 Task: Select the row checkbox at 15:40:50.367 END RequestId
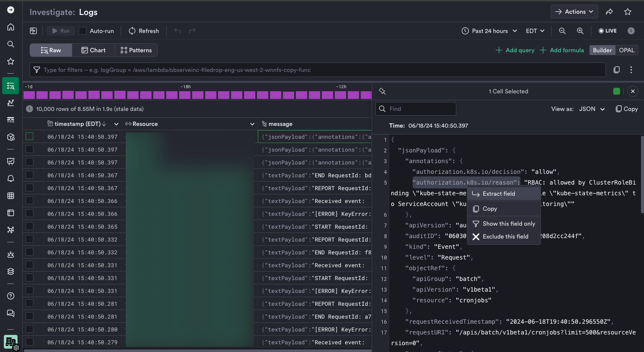click(30, 175)
